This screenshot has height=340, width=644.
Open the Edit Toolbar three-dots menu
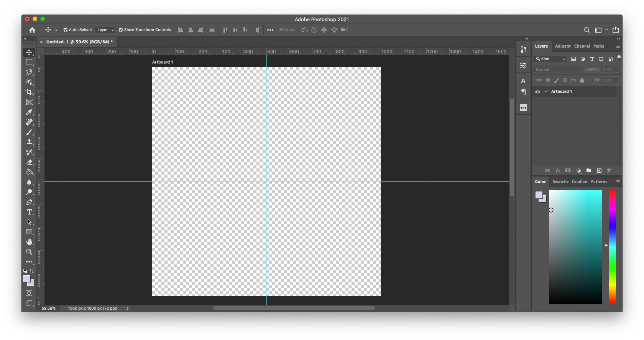pos(29,262)
